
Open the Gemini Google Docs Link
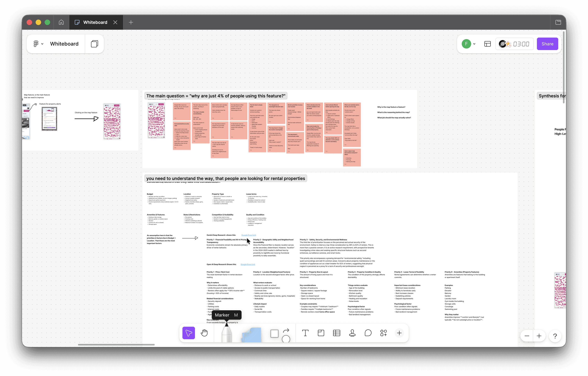[x=248, y=235]
